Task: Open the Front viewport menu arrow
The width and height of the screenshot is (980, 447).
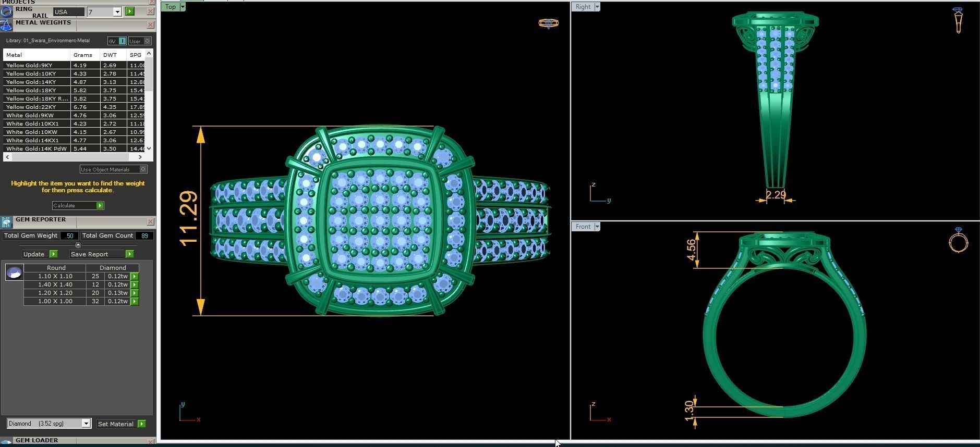Action: pos(597,227)
